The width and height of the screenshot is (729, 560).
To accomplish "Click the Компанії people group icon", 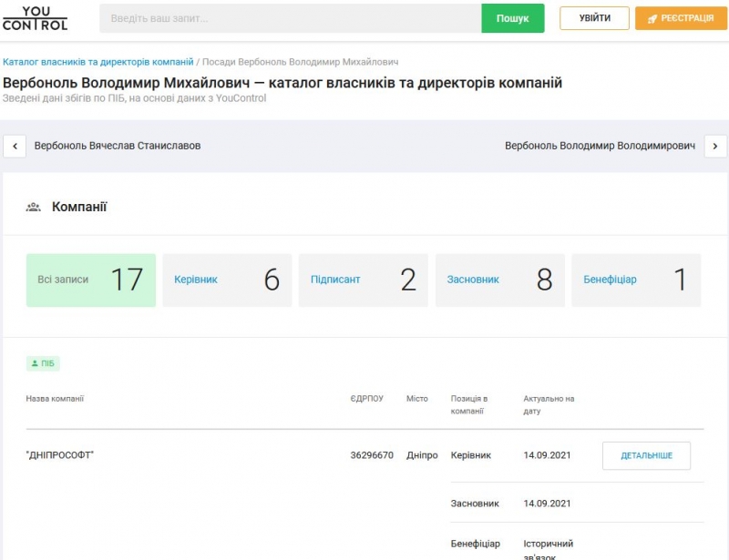I will tap(34, 208).
